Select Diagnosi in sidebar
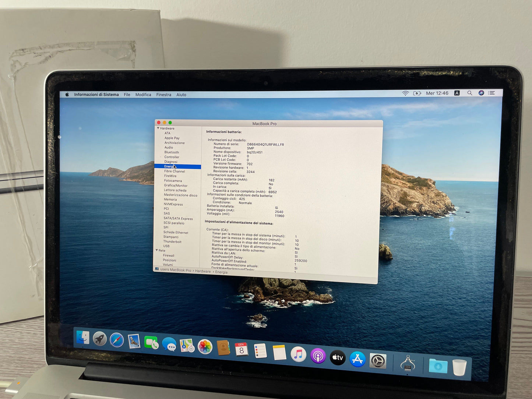The image size is (532, 399). pos(171,162)
